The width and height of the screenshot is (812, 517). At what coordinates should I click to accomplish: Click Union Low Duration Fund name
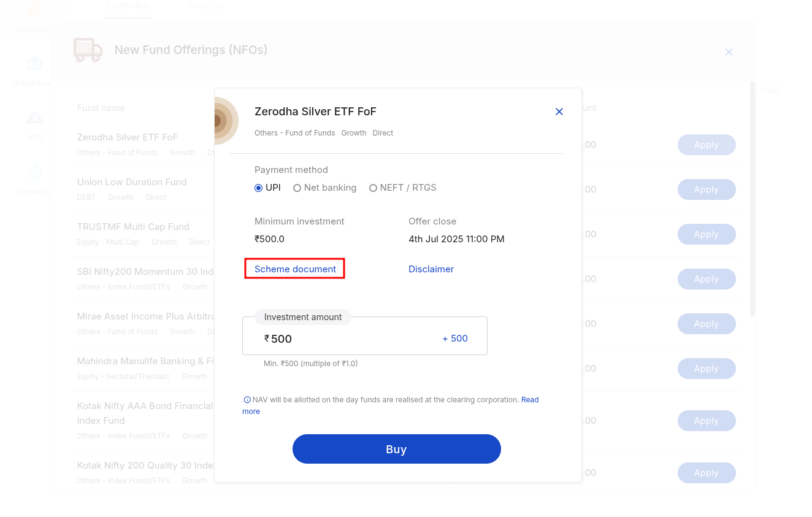pyautogui.click(x=132, y=182)
